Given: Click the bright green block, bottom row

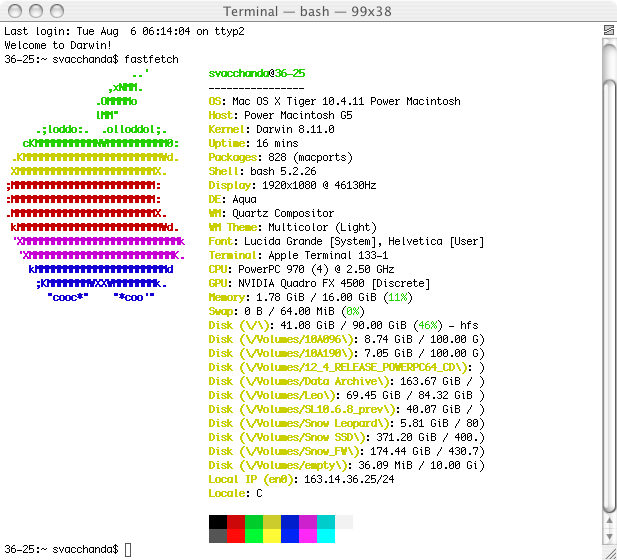Looking at the screenshot, I should pyautogui.click(x=254, y=536).
